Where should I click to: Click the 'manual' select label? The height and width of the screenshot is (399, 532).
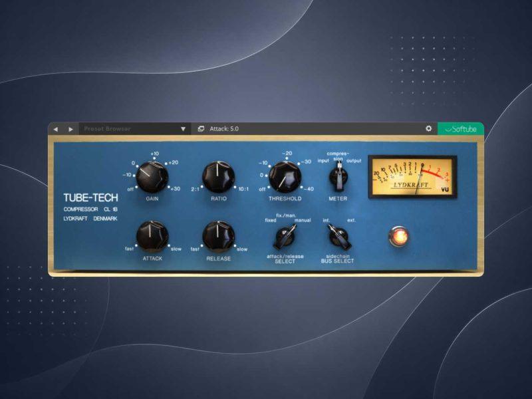pyautogui.click(x=303, y=220)
